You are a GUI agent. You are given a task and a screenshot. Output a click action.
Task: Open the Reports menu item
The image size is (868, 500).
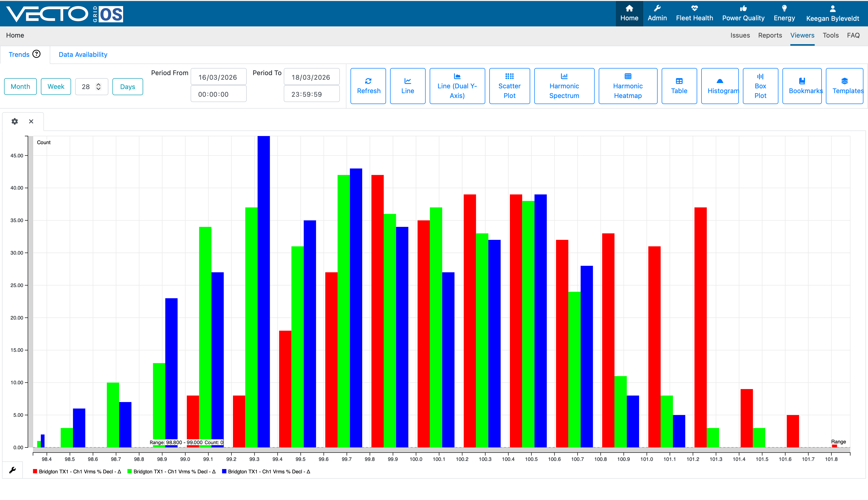(x=770, y=35)
